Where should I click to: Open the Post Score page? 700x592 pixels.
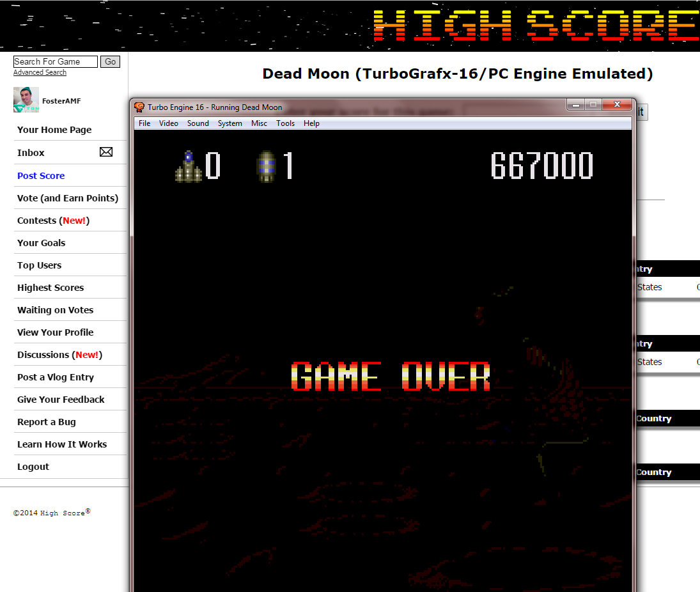point(41,176)
